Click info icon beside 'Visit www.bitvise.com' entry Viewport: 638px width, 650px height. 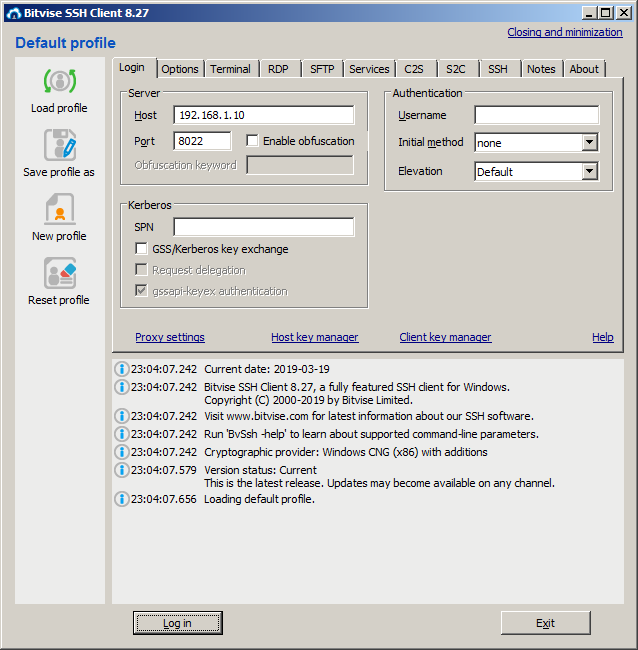[x=121, y=416]
